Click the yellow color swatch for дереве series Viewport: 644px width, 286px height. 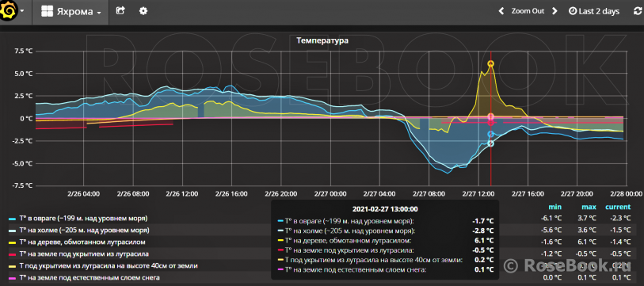pyautogui.click(x=13, y=242)
